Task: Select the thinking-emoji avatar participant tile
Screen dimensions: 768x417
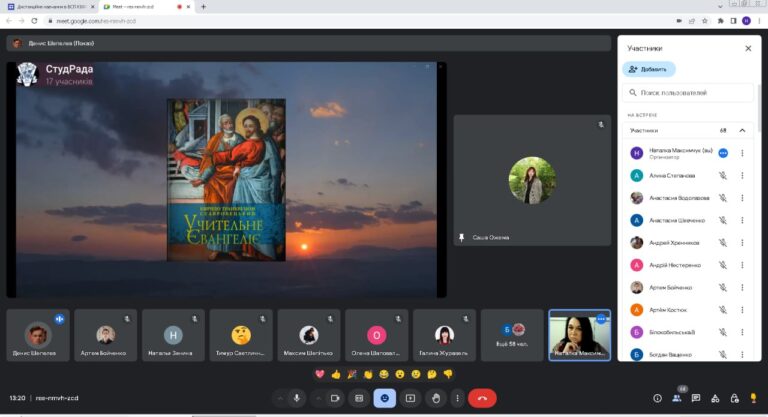Action: click(240, 335)
